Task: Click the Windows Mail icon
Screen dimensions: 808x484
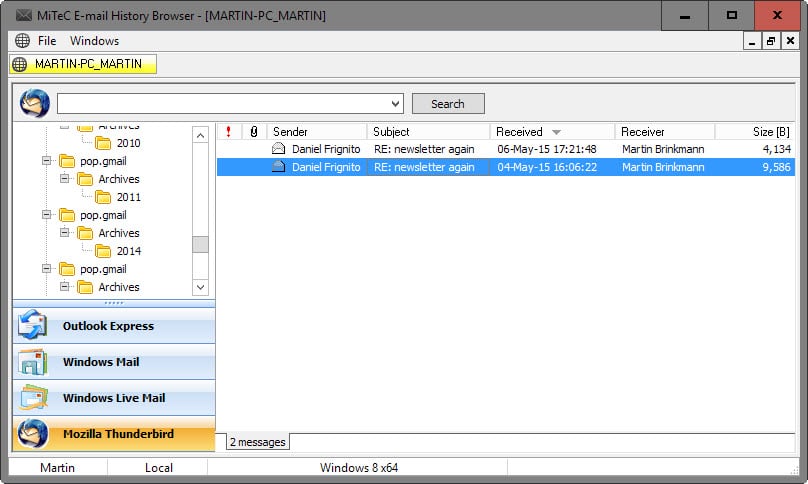Action: 32,362
